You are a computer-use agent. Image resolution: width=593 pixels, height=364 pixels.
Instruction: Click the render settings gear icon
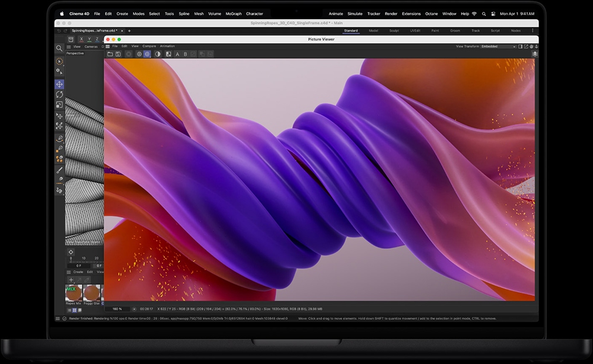click(139, 53)
